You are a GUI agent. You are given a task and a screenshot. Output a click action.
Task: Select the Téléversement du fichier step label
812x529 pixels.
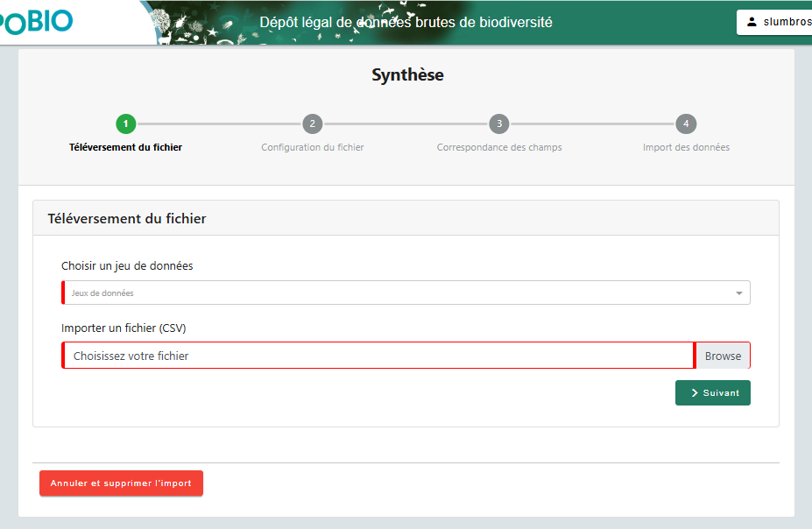125,147
